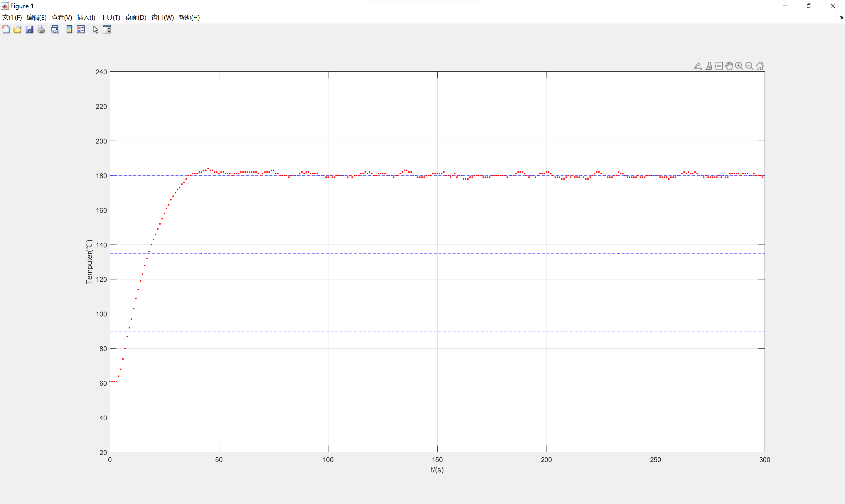This screenshot has height=504, width=845.
Task: Open the 文件(F) menu
Action: [12, 17]
